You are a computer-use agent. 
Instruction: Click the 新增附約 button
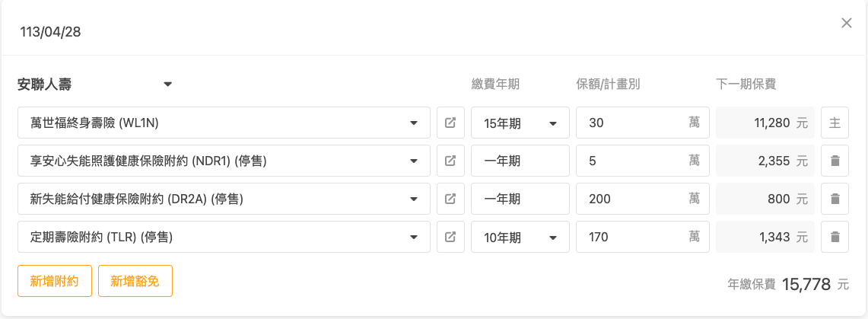[55, 281]
